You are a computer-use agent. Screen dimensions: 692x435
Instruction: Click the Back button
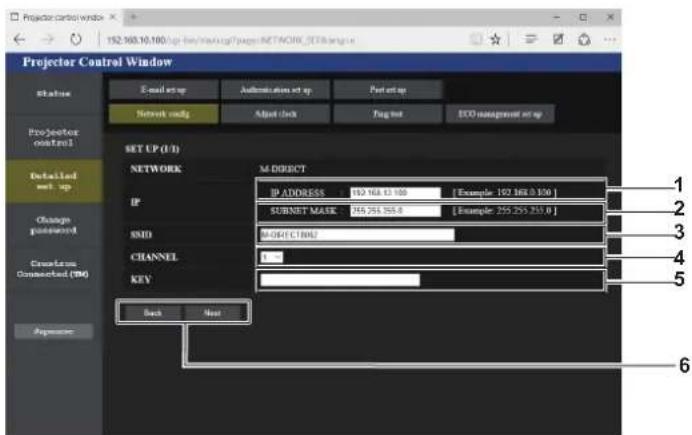[153, 313]
